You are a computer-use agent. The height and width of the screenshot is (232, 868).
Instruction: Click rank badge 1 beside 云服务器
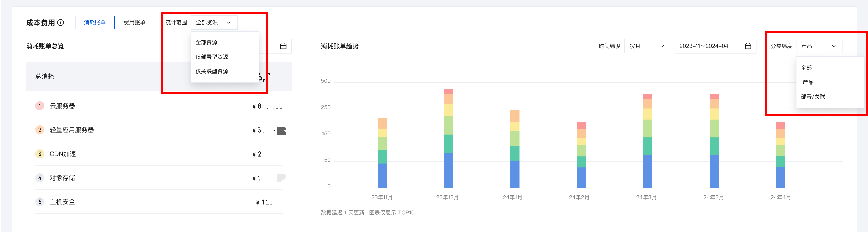point(40,106)
